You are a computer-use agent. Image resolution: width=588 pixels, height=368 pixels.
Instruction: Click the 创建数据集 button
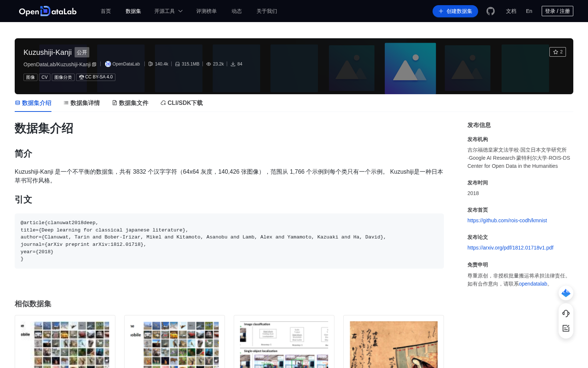pyautogui.click(x=455, y=11)
